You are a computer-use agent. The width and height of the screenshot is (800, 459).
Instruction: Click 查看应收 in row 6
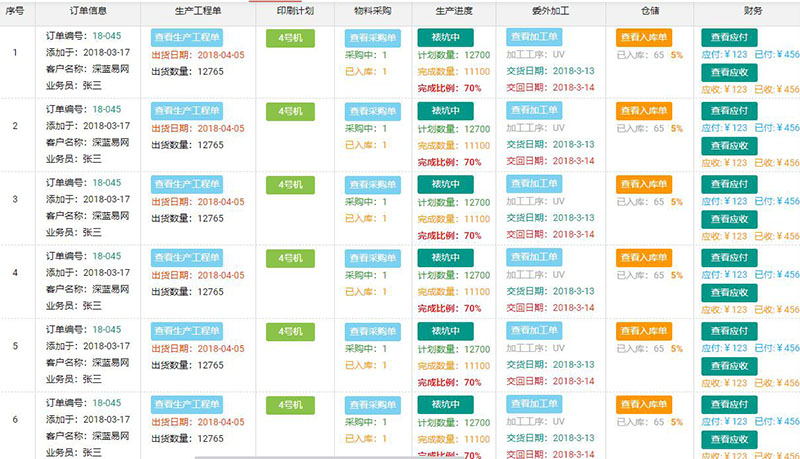(x=729, y=440)
